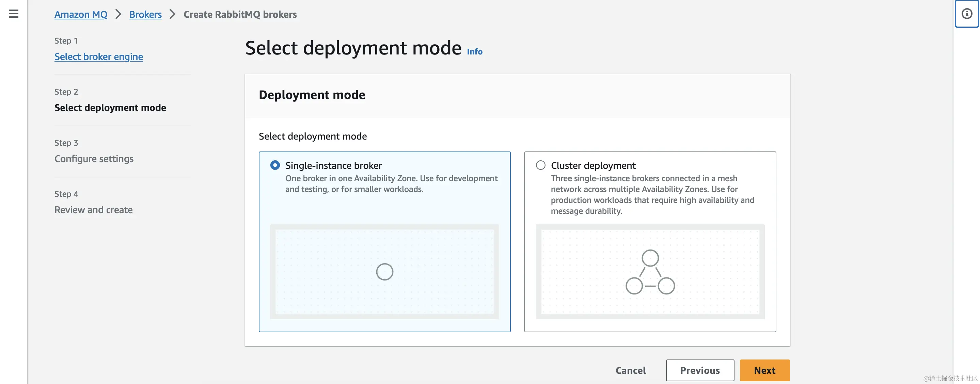Cancel the broker creation
This screenshot has width=980, height=384.
click(630, 370)
